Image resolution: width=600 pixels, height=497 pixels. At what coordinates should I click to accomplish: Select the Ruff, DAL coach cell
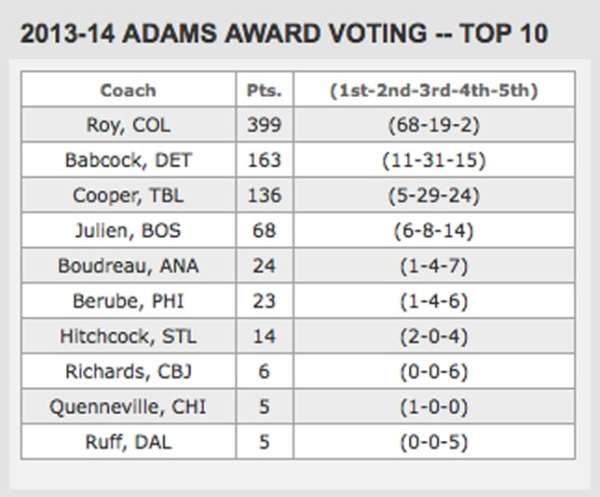tap(128, 442)
